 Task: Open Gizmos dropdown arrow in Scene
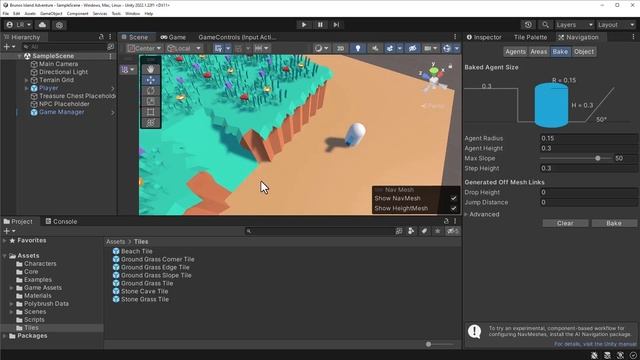click(457, 48)
